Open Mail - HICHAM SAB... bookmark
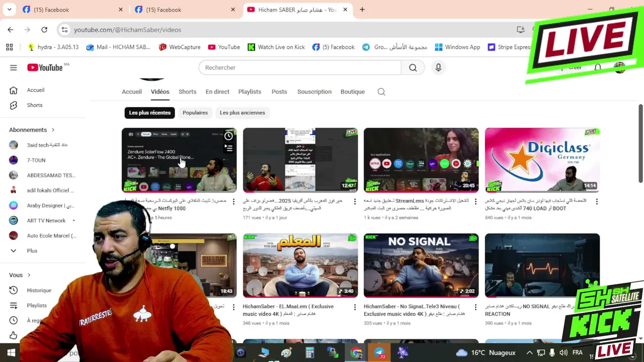Viewport: 644px width, 362px height. click(x=118, y=47)
